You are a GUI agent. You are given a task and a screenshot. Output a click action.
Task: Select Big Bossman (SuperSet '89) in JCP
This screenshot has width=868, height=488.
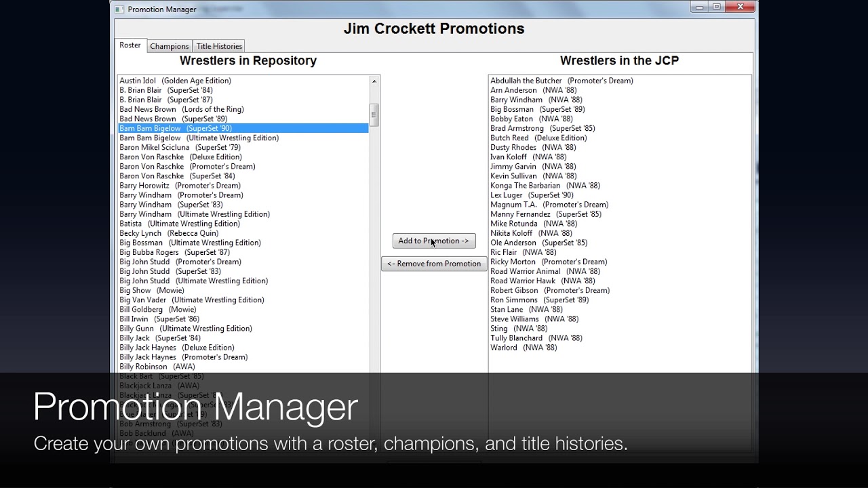[620, 109]
